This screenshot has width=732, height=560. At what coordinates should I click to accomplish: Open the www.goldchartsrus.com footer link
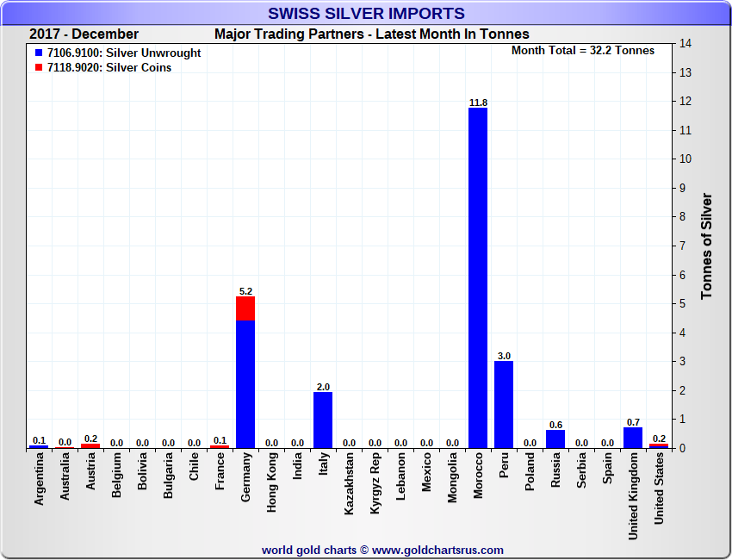click(x=437, y=551)
